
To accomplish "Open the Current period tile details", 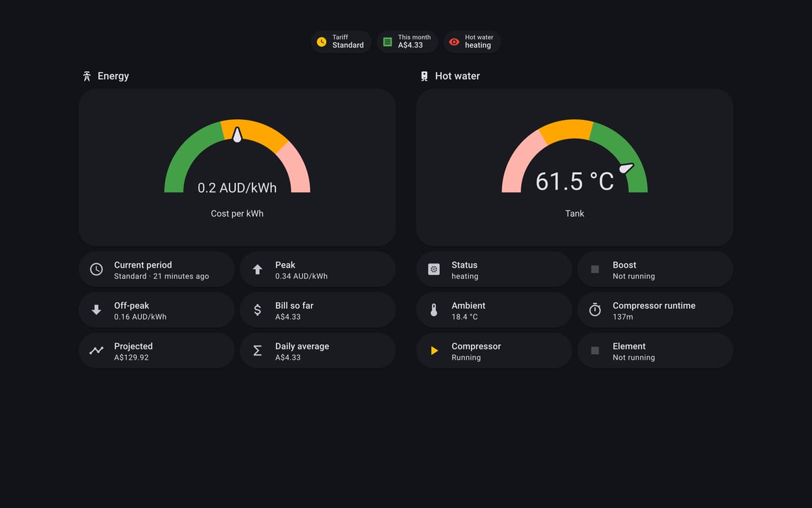I will 156,270.
